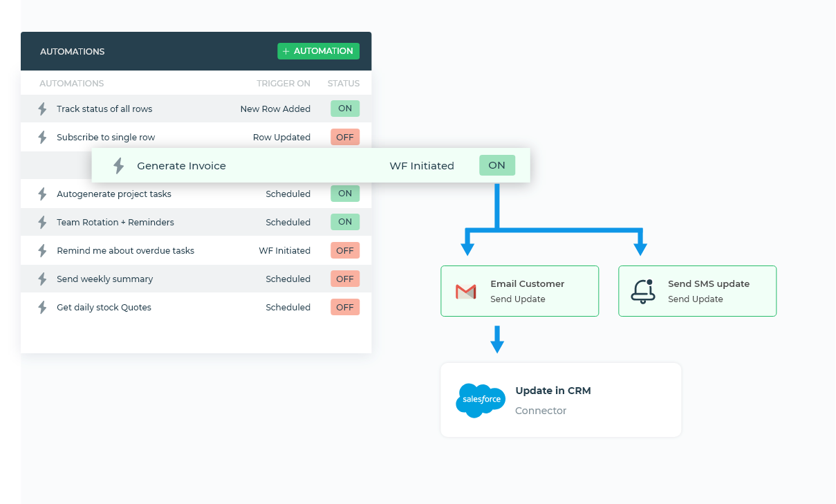Click the Salesforce cloud logo
Screen dimensions: 836x504
coord(481,400)
